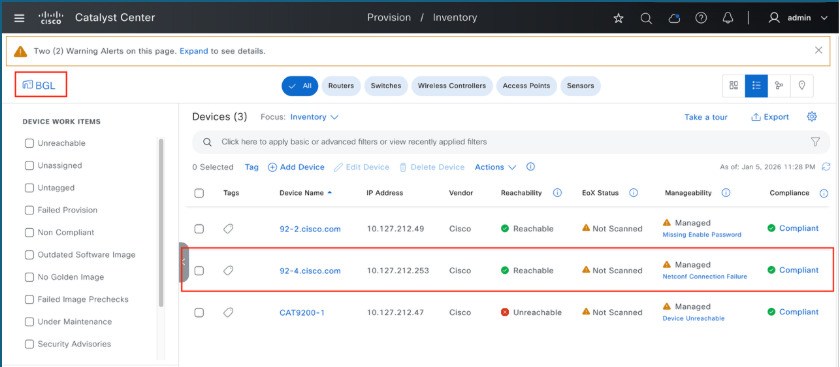
Task: Click the cloud status icon
Action: click(x=674, y=18)
